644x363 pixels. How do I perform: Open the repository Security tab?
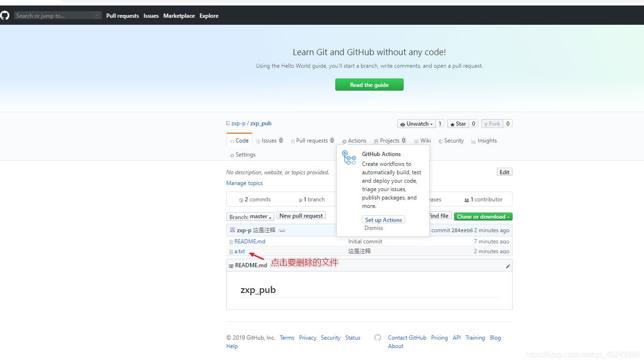click(x=451, y=141)
